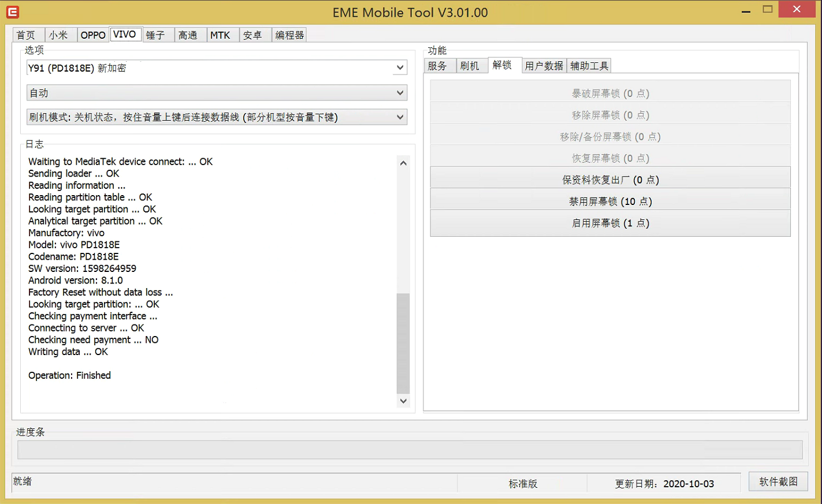Click the 'Operation: Finished' log line
Viewport: 822px width, 504px height.
point(69,375)
